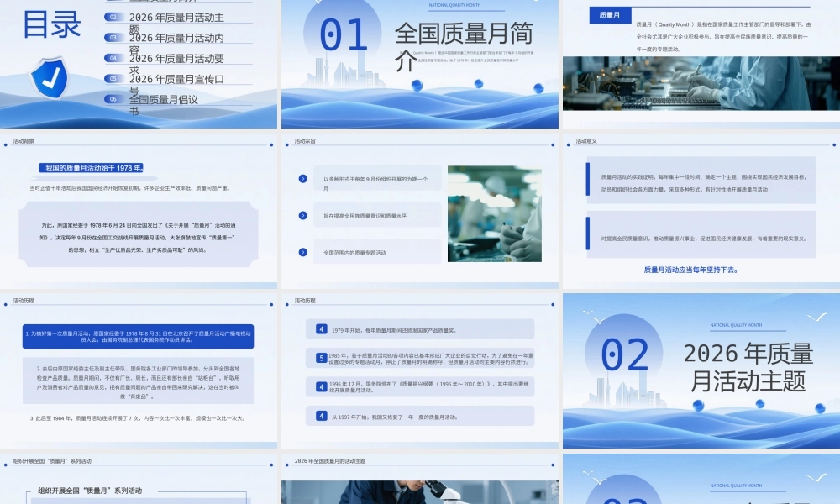Screen dimensions: 840x504
Task: Open the 组织开展全国"质量月"系列活动 slide
Action: tap(139, 478)
